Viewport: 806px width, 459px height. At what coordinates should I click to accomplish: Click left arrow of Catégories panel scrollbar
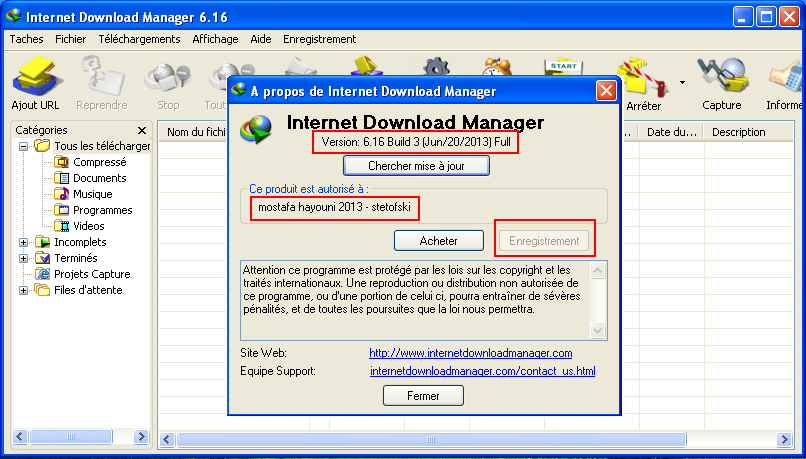click(x=20, y=437)
